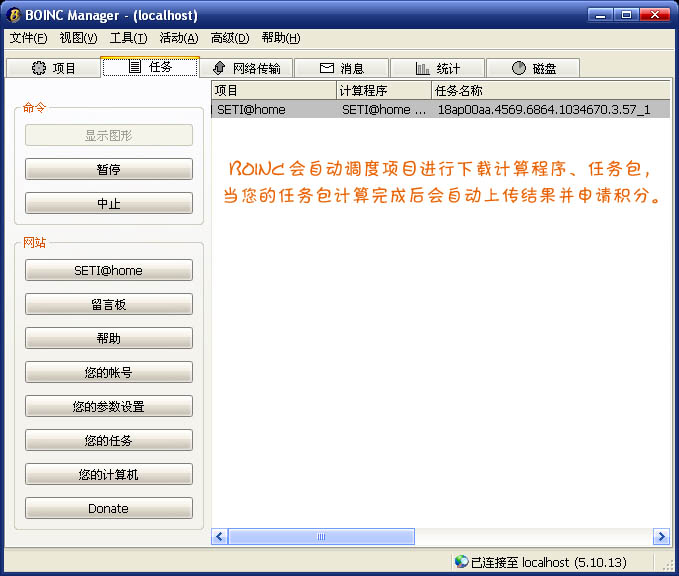Sort by the 计算程序 column header
Image resolution: width=679 pixels, height=576 pixels.
(384, 91)
